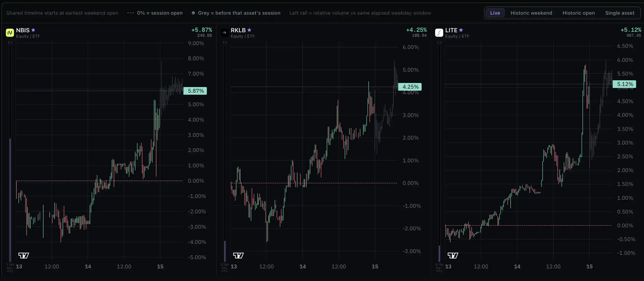Click the -5.00% axis label on NBIS chart
644x281 pixels.
pos(197,257)
